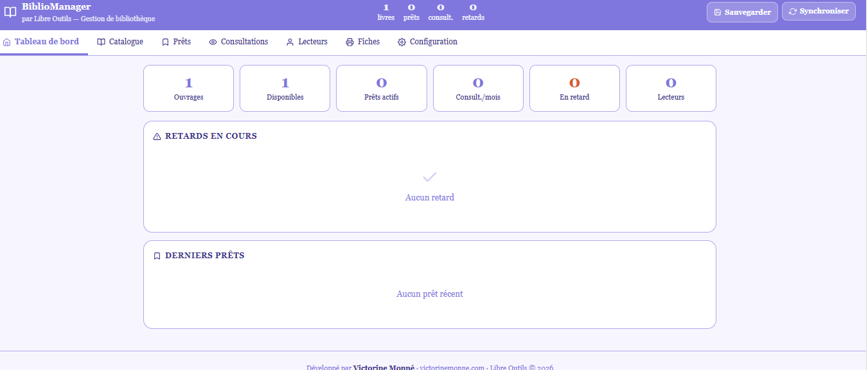The width and height of the screenshot is (868, 370).
Task: Select the Catalogue book icon
Action: (x=100, y=41)
